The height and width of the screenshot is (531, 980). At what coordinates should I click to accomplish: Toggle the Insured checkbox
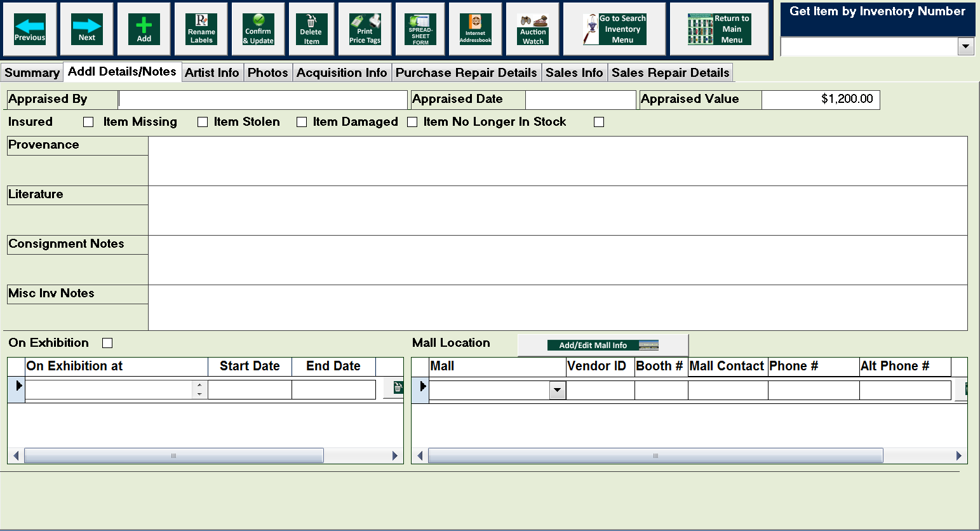click(x=88, y=122)
